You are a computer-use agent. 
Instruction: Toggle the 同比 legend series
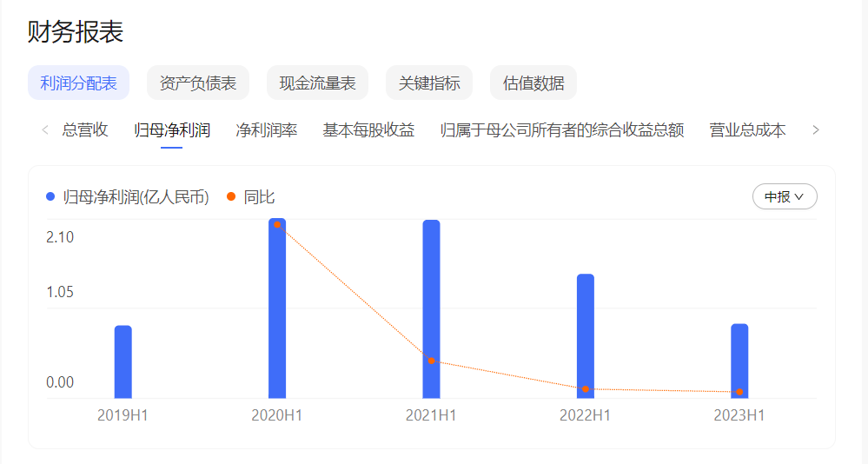[x=251, y=197]
